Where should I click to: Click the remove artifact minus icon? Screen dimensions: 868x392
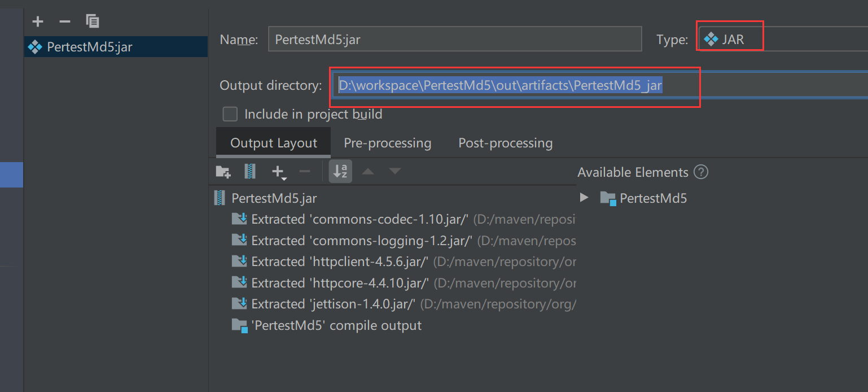tap(65, 21)
